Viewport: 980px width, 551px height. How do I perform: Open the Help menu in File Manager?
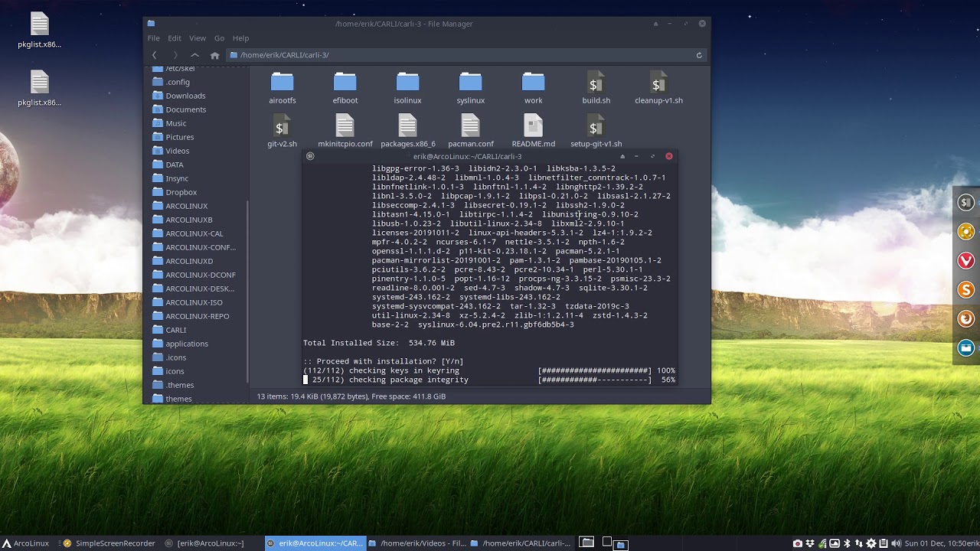(x=240, y=38)
